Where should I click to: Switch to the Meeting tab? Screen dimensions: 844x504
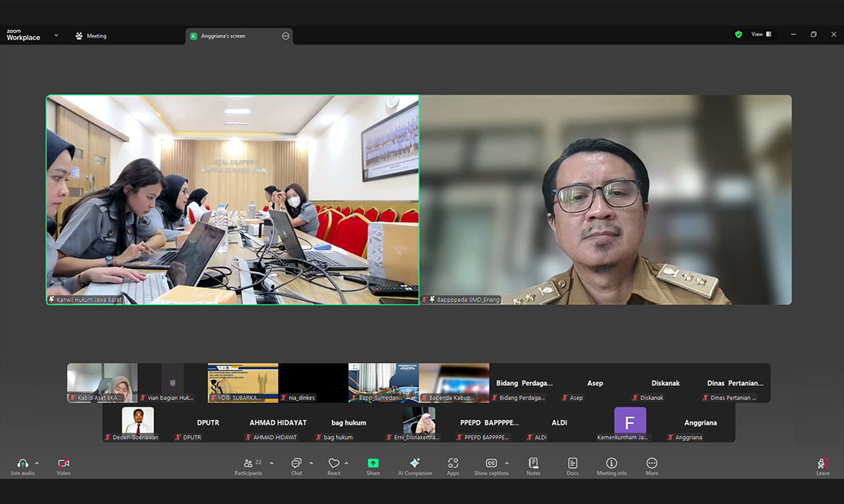tap(91, 36)
